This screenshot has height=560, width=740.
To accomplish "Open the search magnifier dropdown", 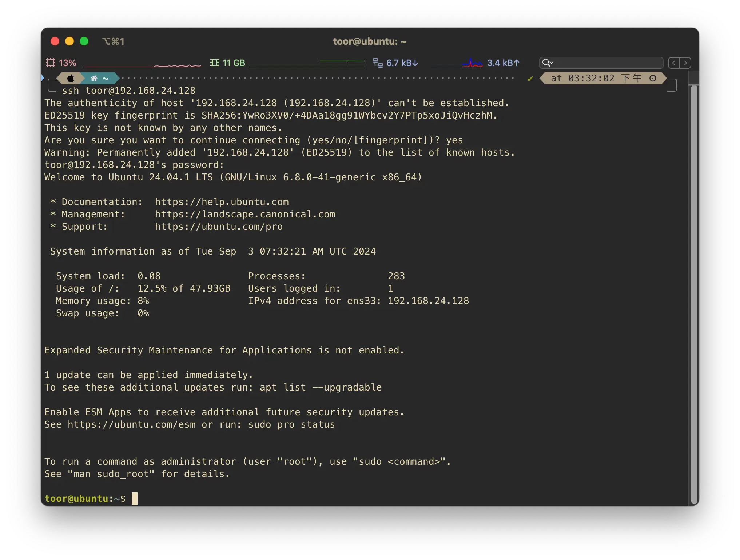I will click(548, 63).
